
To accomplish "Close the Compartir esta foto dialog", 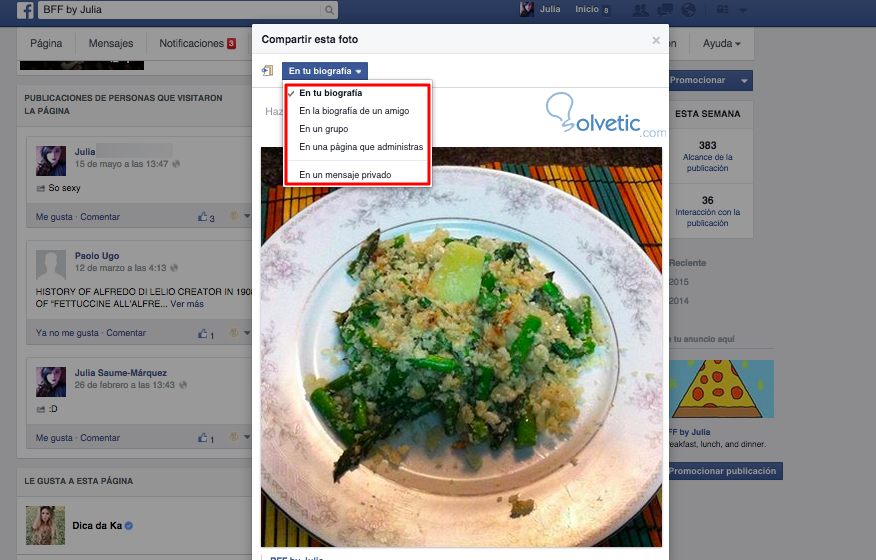I will [x=656, y=40].
